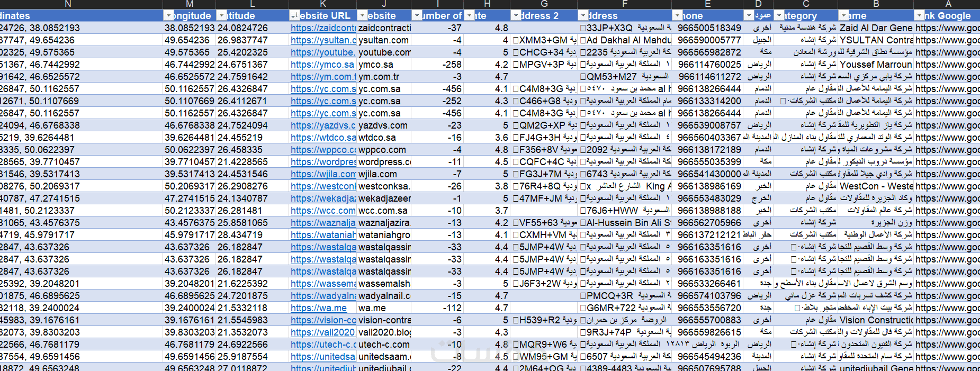Image resolution: width=980 pixels, height=371 pixels.
Task: Select name cell 'YSULTAN Contra'
Action: pos(876,40)
